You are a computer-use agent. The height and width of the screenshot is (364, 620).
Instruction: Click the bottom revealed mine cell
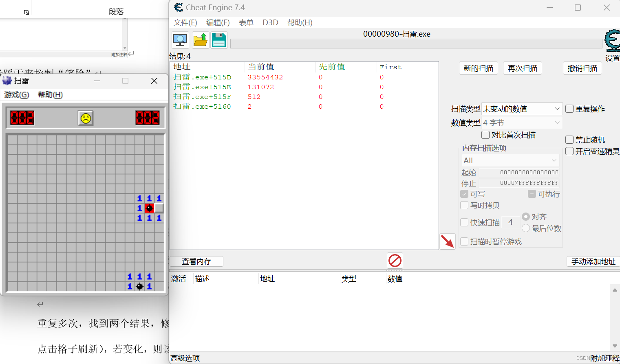(139, 286)
